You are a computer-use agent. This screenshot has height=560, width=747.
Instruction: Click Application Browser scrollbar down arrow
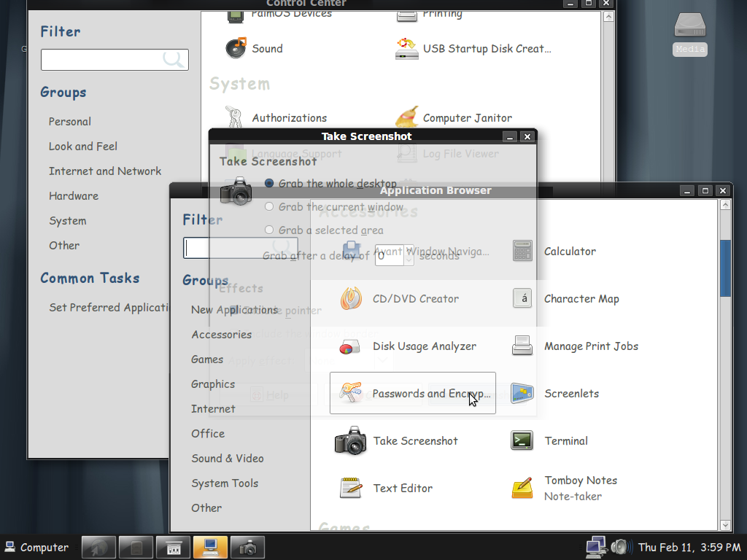point(725,525)
